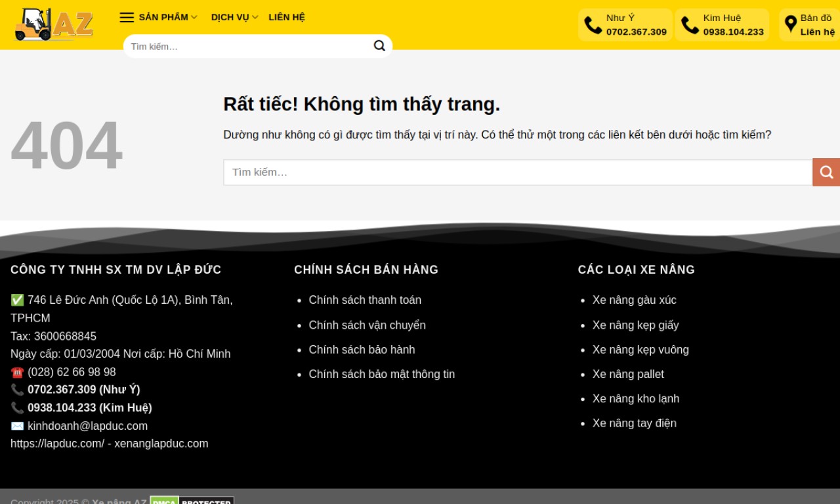
Task: Expand the SẢN PHẨM dropdown menu
Action: tap(168, 17)
